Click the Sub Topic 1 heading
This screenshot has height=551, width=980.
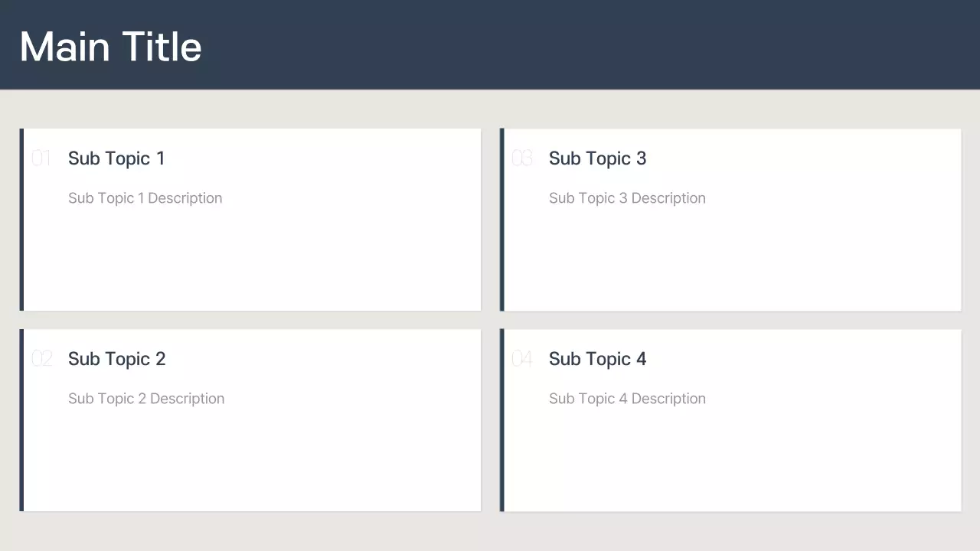116,158
